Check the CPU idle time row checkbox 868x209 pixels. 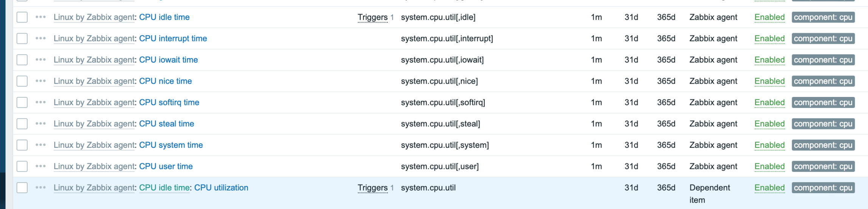pos(22,17)
